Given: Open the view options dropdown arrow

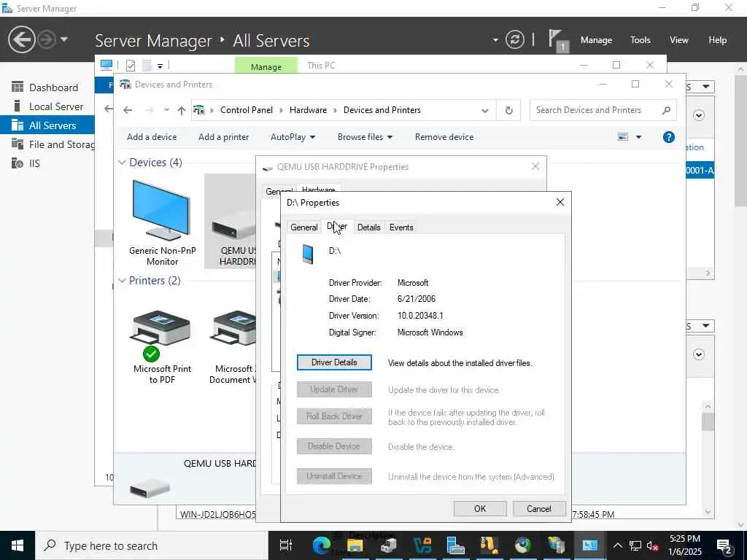Looking at the screenshot, I should [639, 137].
